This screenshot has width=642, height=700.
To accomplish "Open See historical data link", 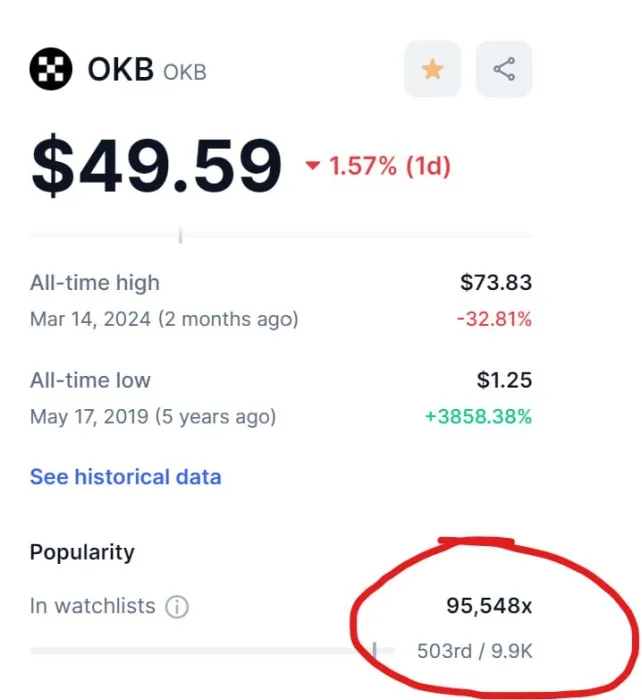I will [x=125, y=477].
